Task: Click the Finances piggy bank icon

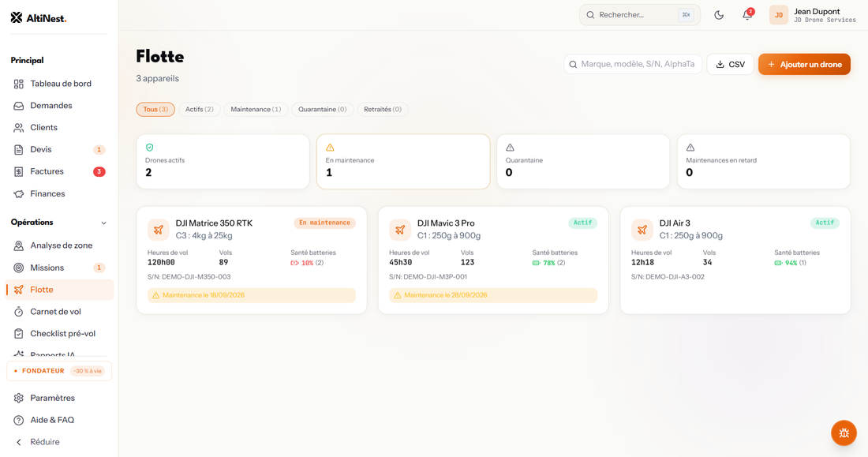Action: click(x=19, y=194)
